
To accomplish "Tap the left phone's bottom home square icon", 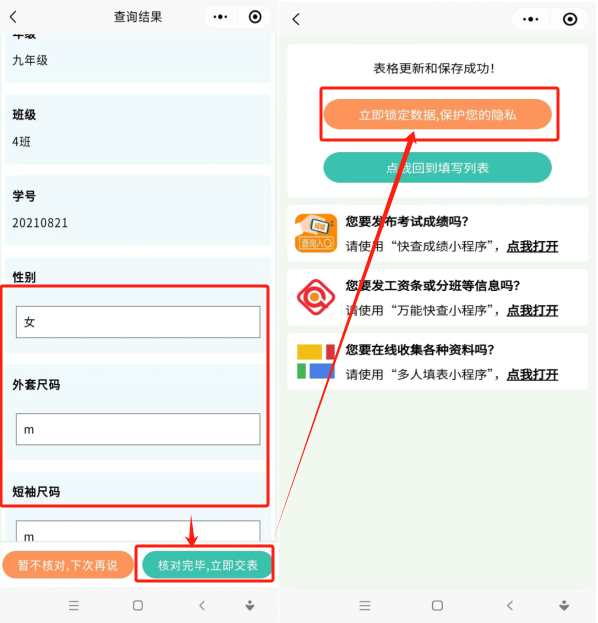I will coord(138,606).
